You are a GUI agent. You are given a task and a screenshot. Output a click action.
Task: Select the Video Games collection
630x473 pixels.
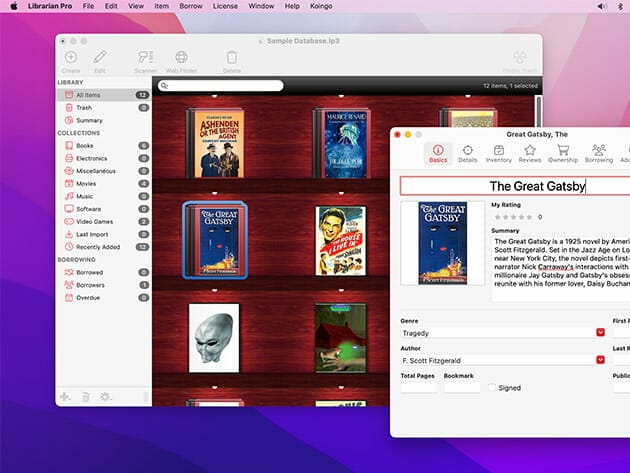(x=95, y=221)
